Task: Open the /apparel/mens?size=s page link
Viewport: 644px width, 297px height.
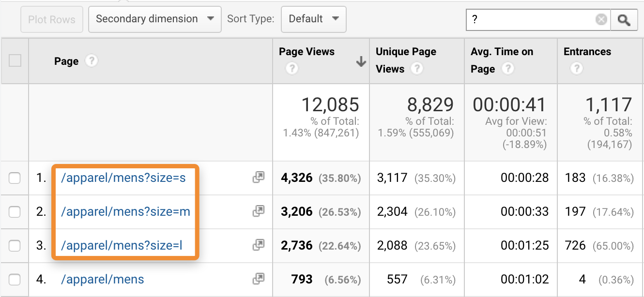Action: (x=123, y=178)
